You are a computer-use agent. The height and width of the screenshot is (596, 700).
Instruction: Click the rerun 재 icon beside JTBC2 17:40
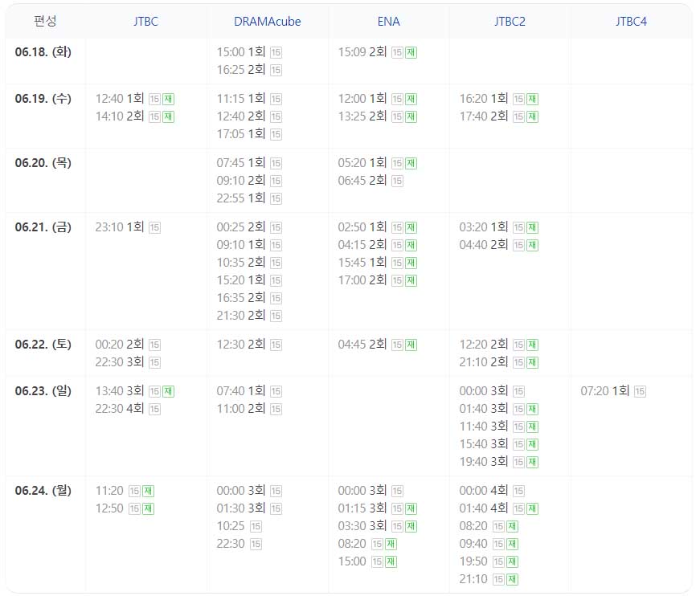point(533,116)
